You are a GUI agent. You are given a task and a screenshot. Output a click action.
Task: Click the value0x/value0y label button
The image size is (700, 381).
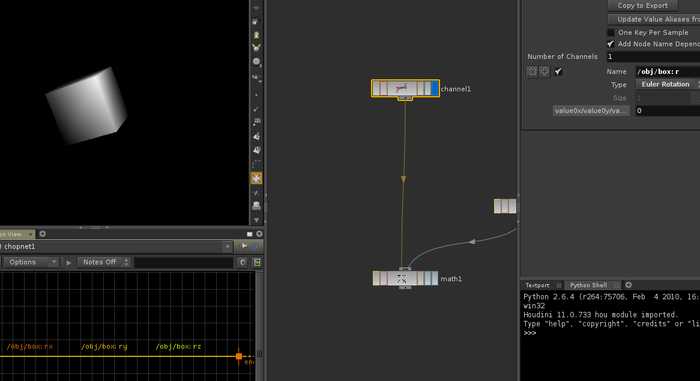591,111
